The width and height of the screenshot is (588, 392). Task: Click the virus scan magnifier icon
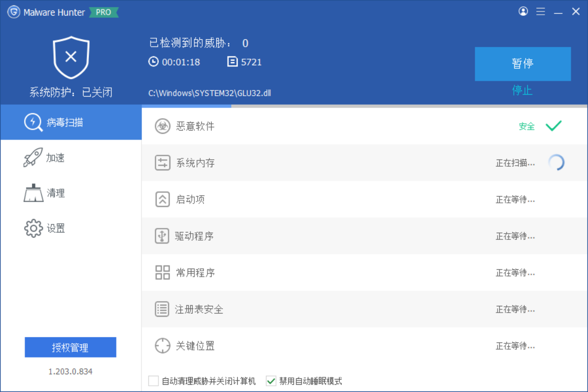33,122
